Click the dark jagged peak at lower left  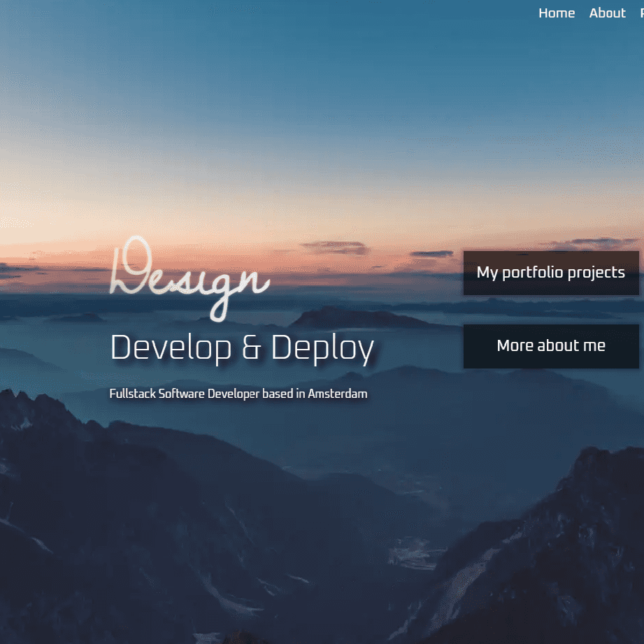[x=28, y=420]
